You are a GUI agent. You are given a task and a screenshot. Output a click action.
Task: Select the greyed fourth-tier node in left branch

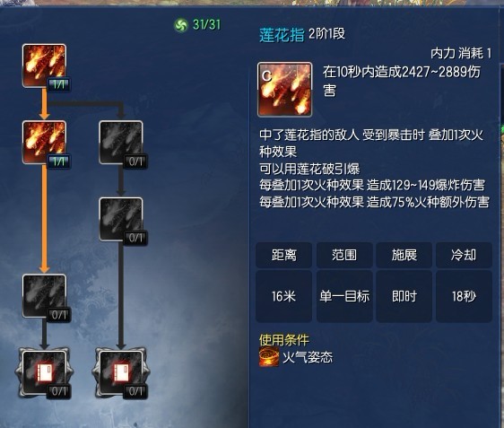pyautogui.click(x=44, y=296)
